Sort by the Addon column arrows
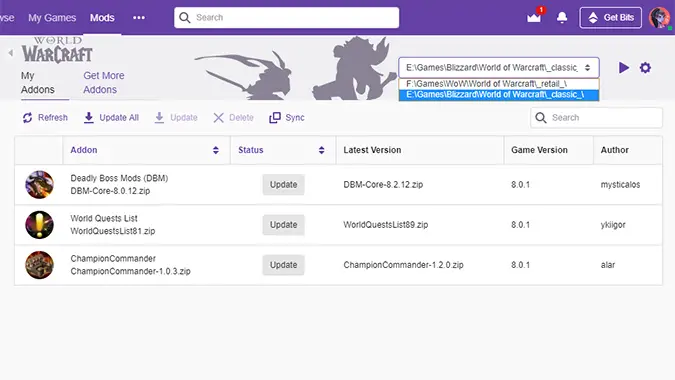This screenshot has height=380, width=675. [216, 150]
